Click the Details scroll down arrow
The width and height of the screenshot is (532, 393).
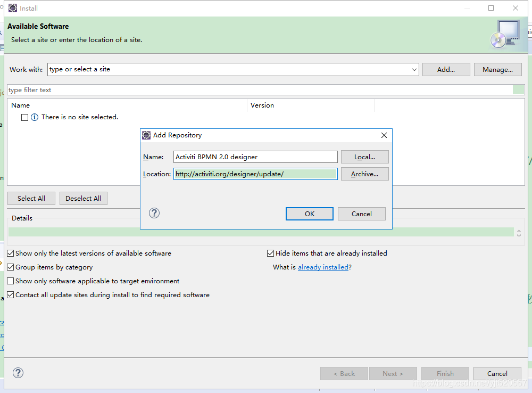[519, 235]
